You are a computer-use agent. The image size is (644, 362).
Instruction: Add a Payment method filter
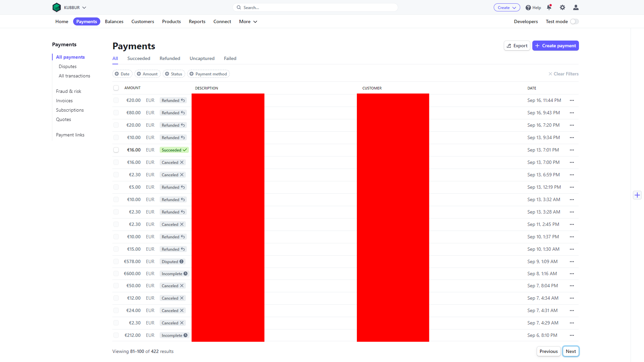208,74
